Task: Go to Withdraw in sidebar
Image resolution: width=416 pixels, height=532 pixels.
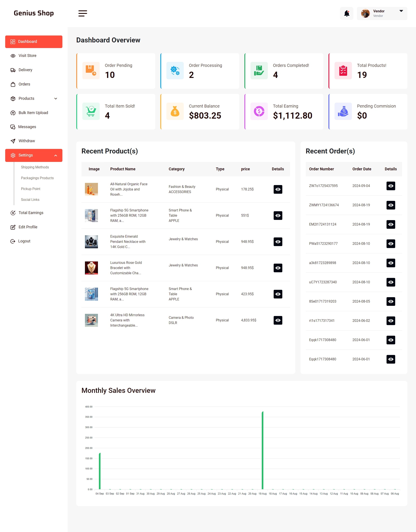Action: pos(27,141)
